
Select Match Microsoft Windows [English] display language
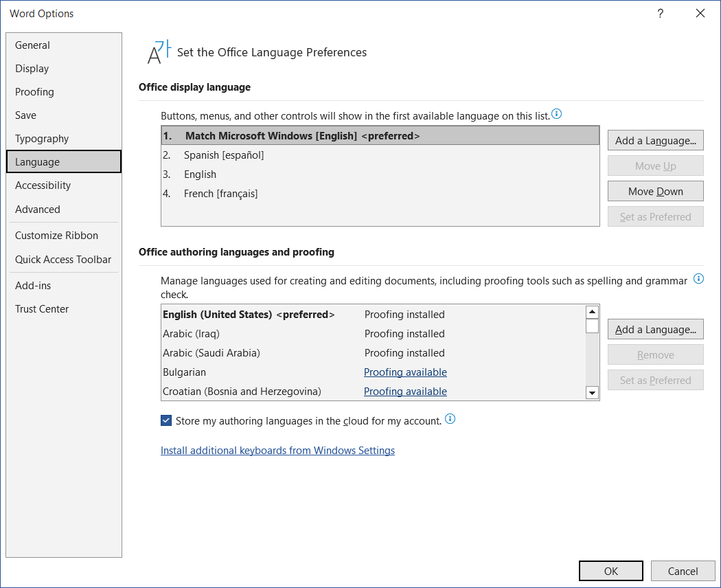[380, 136]
